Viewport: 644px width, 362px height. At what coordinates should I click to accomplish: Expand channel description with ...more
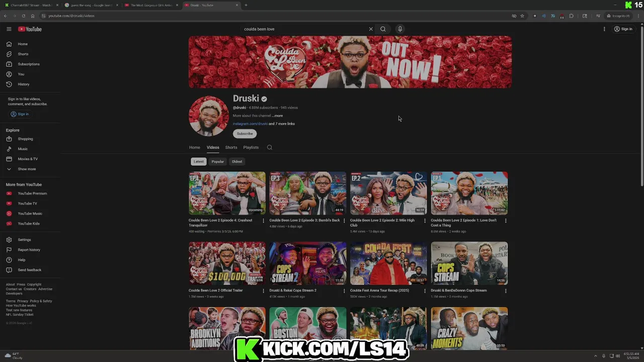pyautogui.click(x=277, y=116)
